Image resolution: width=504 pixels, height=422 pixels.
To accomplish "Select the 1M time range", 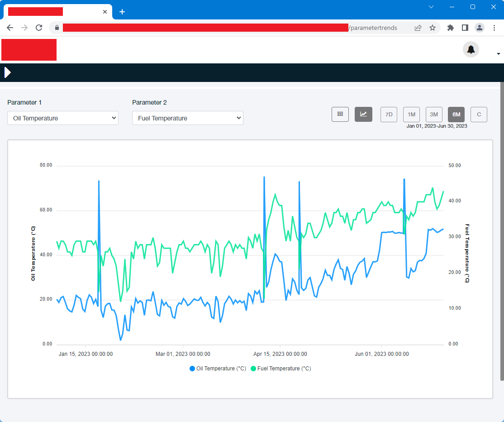I will [411, 115].
